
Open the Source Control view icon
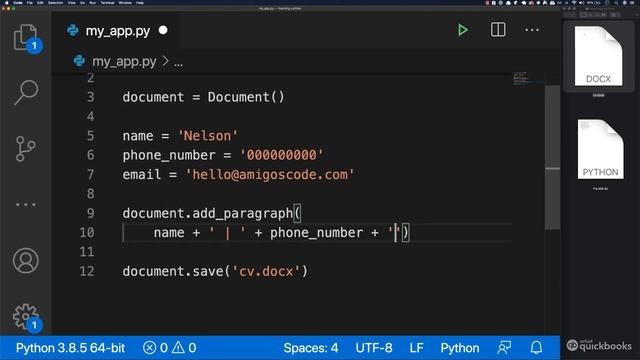click(25, 149)
